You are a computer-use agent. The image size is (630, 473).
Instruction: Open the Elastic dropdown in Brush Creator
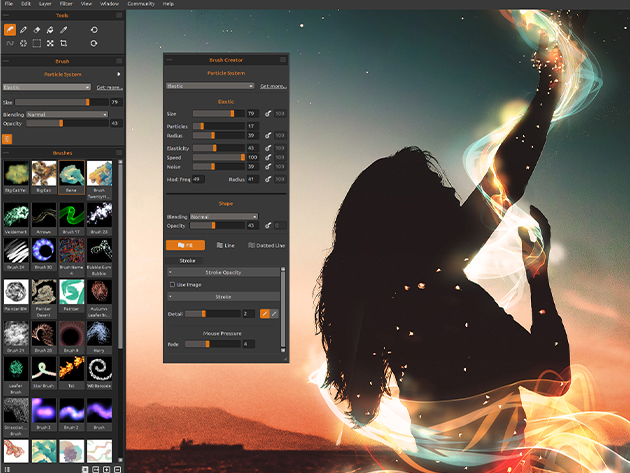[x=211, y=86]
